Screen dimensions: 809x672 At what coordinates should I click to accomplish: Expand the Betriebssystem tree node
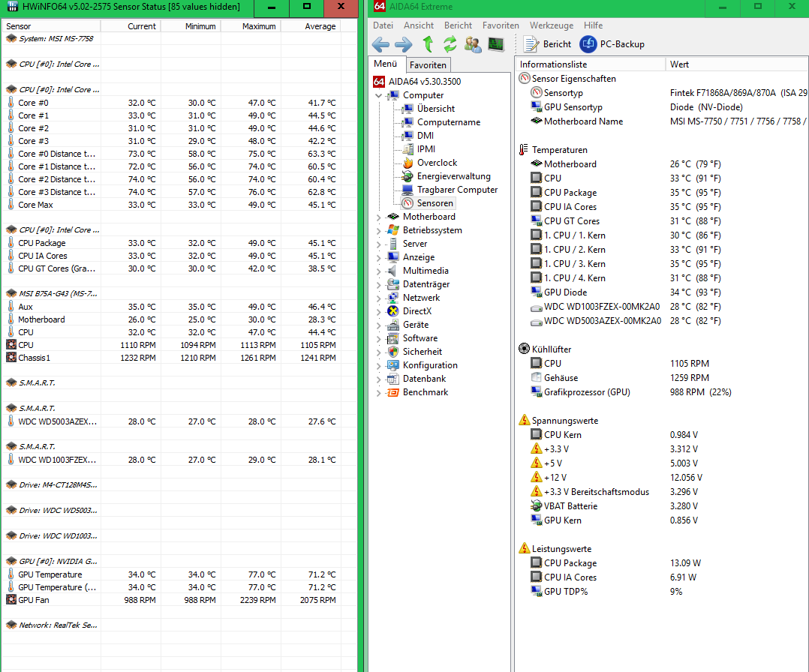(379, 230)
